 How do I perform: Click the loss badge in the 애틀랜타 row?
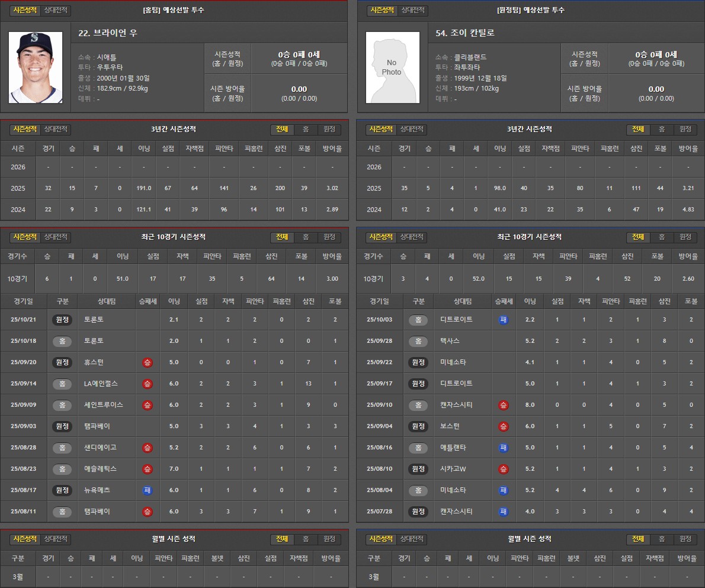pos(503,448)
